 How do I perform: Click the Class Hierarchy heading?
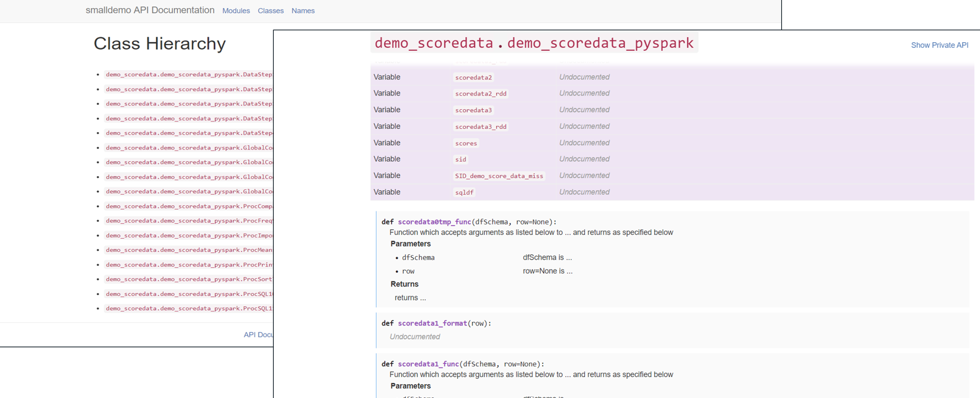(159, 43)
